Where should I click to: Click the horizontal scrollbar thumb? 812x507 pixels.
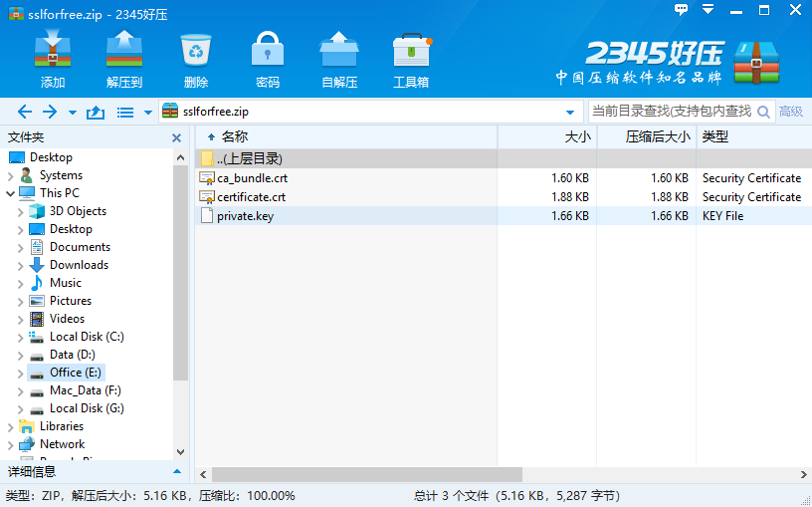[x=366, y=474]
